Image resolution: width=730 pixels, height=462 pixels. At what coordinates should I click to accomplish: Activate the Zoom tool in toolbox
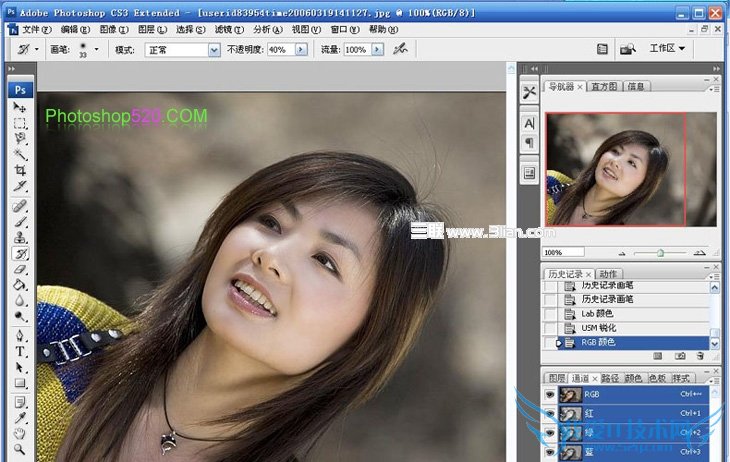pos(20,451)
